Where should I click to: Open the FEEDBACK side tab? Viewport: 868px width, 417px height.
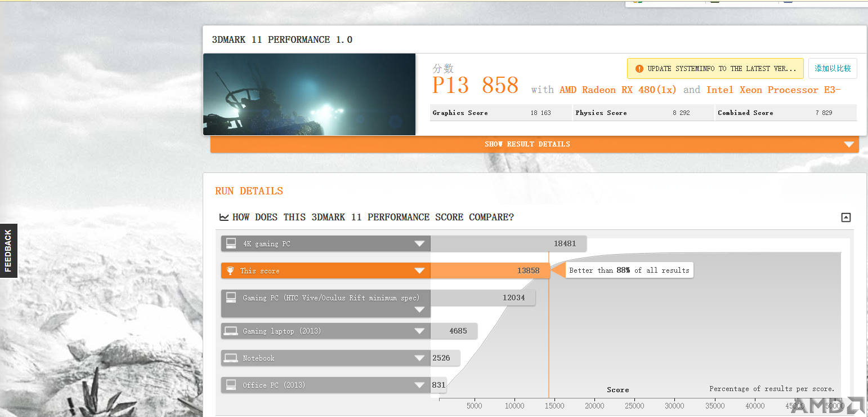[x=8, y=251]
